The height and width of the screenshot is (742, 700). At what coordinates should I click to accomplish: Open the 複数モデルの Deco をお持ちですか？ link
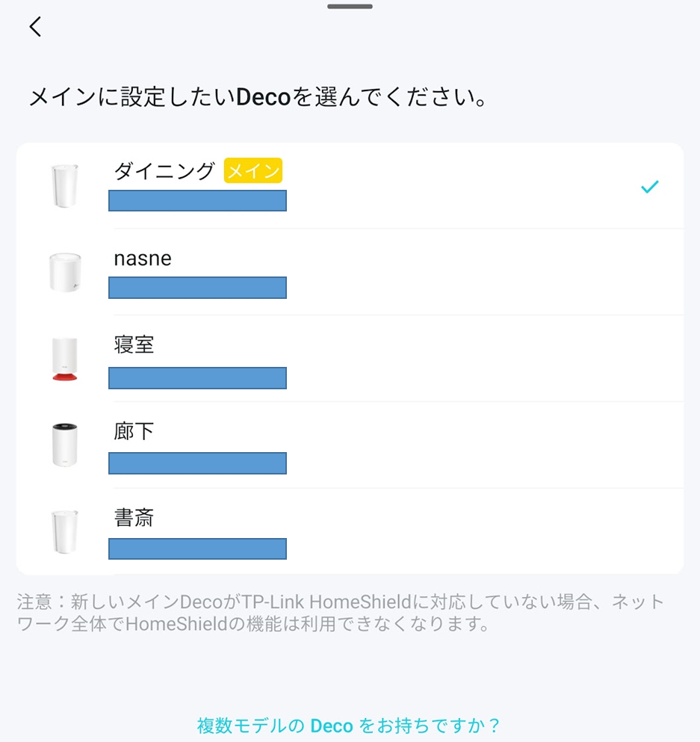pyautogui.click(x=349, y=726)
